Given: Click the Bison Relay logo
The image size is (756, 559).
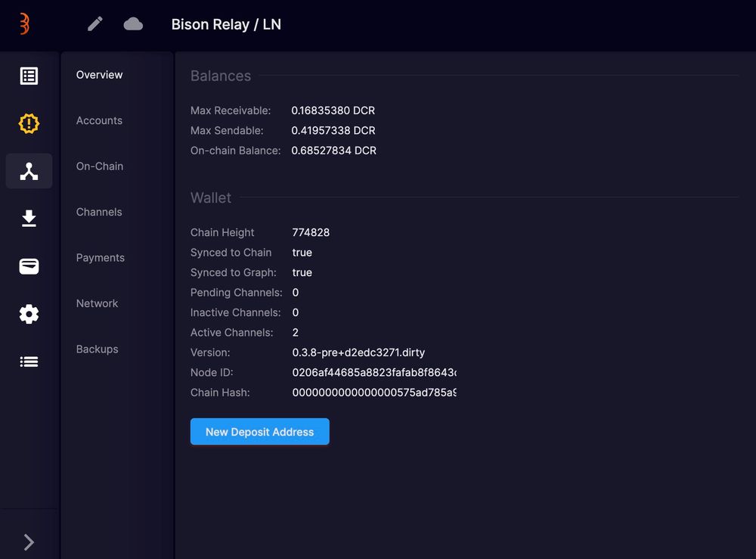Looking at the screenshot, I should point(23,23).
